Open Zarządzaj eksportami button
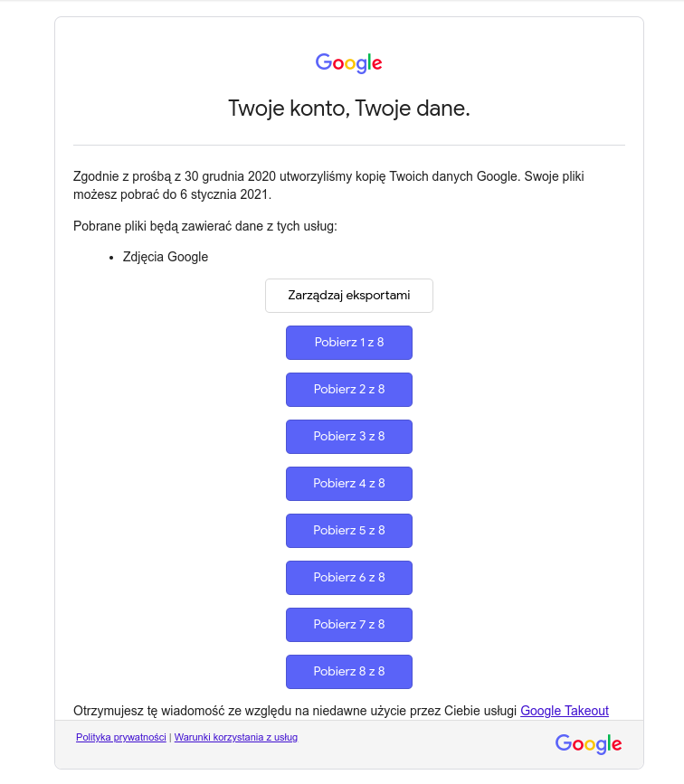 [x=349, y=296]
